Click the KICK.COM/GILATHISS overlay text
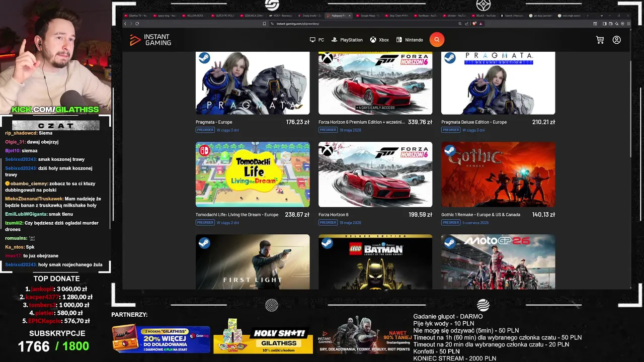The image size is (644, 362). [x=55, y=110]
